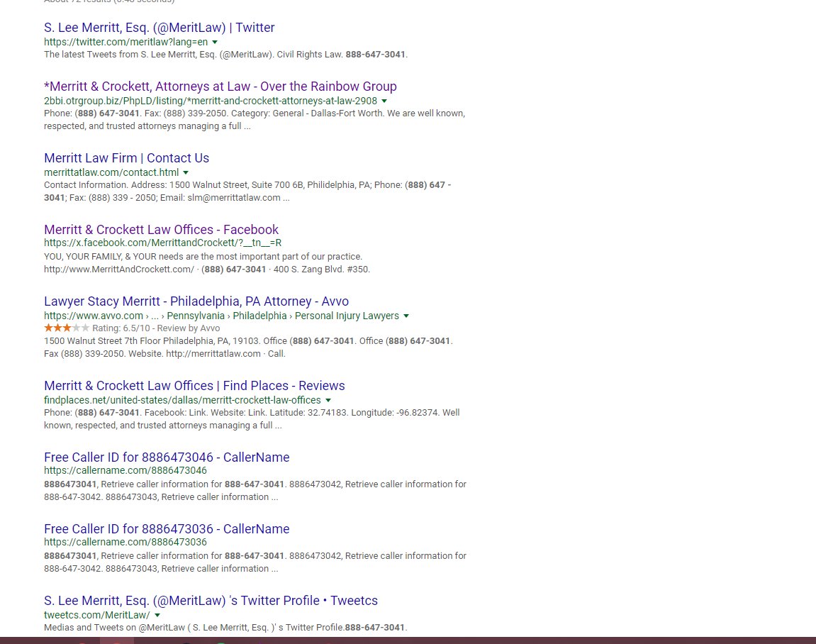
Task: Click 'YOU, YOUR FAMILY, & YOUR needs' snippet
Action: coord(203,256)
